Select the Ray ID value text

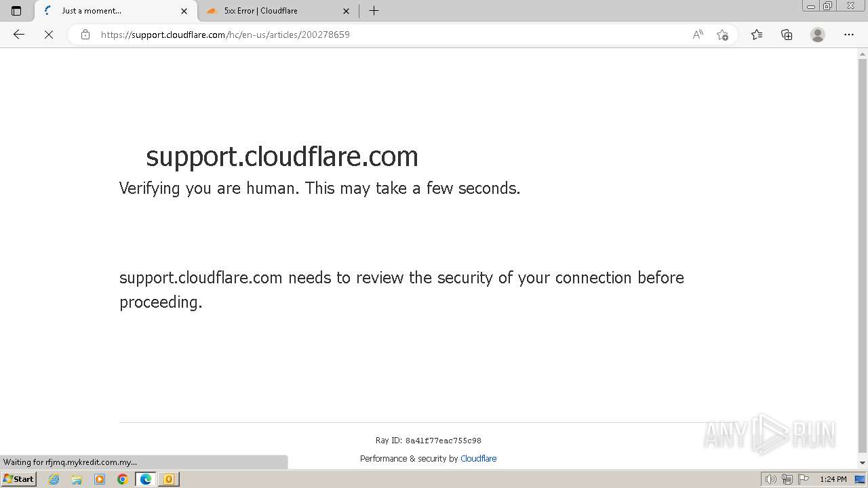click(443, 441)
